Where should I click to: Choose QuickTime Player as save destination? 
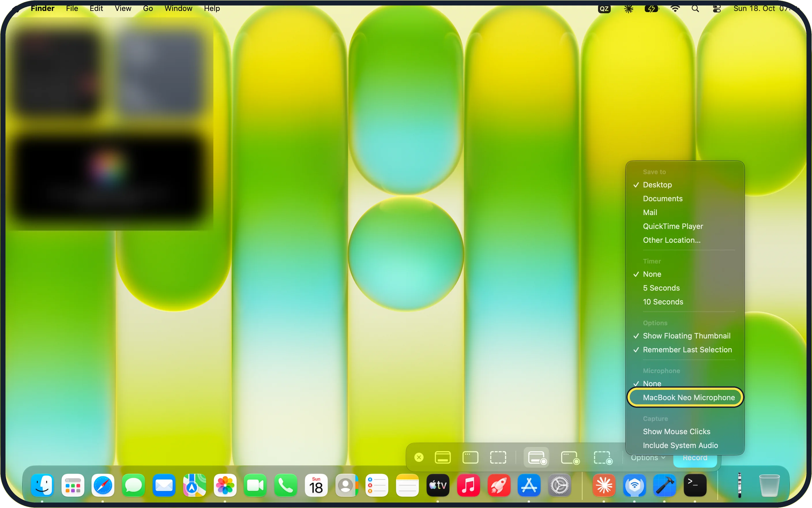coord(685,226)
